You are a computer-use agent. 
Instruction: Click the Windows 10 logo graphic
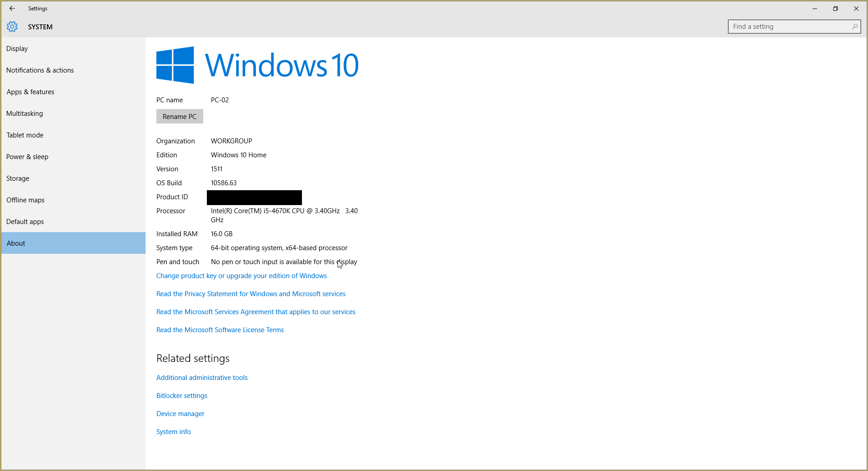point(175,64)
